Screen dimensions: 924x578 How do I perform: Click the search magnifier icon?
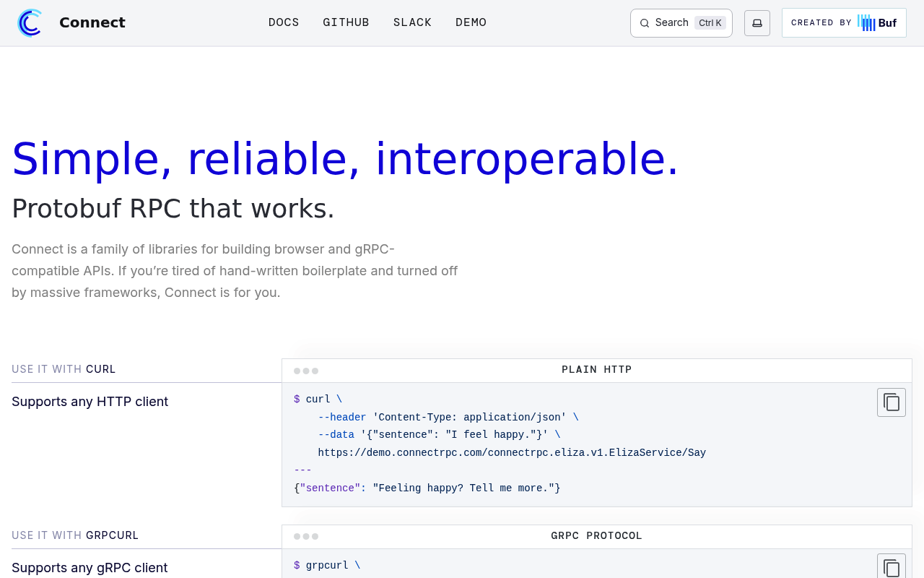coord(645,23)
